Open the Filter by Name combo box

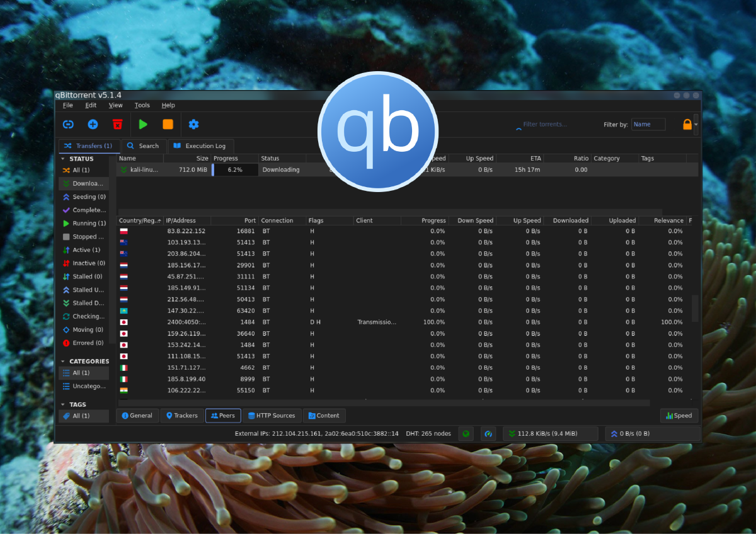[x=648, y=125]
